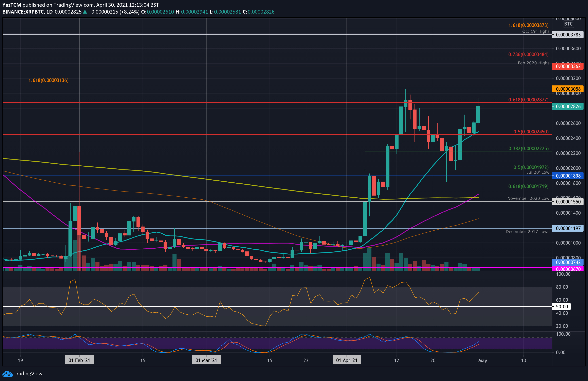Click the 0.5(0.00002450) Fibonacci label

531,132
